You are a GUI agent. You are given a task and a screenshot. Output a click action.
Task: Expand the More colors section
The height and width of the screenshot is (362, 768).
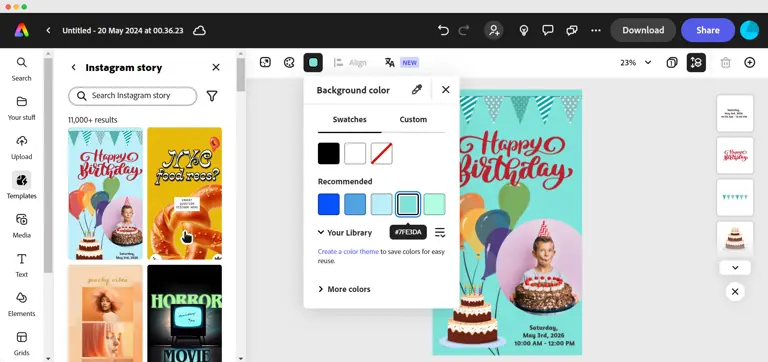tap(344, 289)
